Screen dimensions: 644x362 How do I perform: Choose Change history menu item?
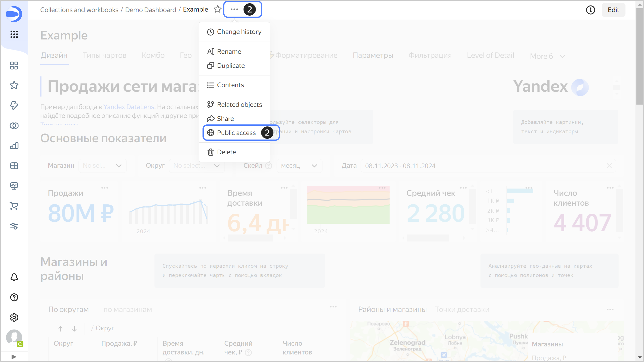[x=239, y=32]
